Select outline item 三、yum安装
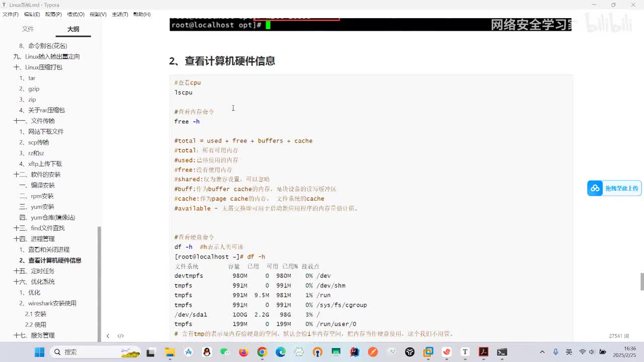644x362 pixels. click(37, 207)
